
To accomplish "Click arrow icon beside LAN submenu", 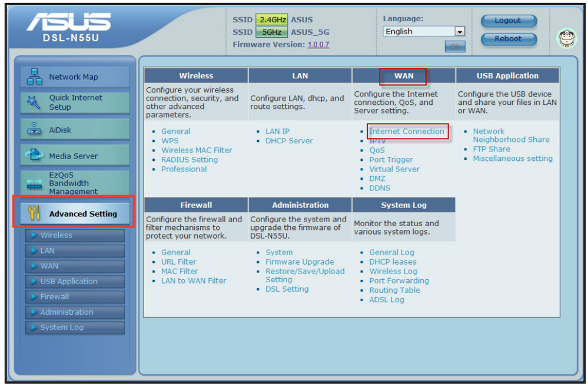I will click(x=34, y=250).
